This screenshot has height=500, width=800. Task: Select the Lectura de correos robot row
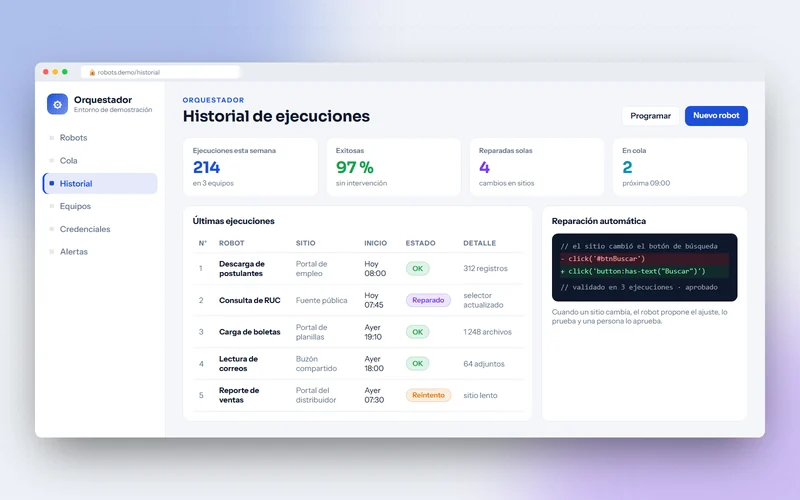coord(358,364)
